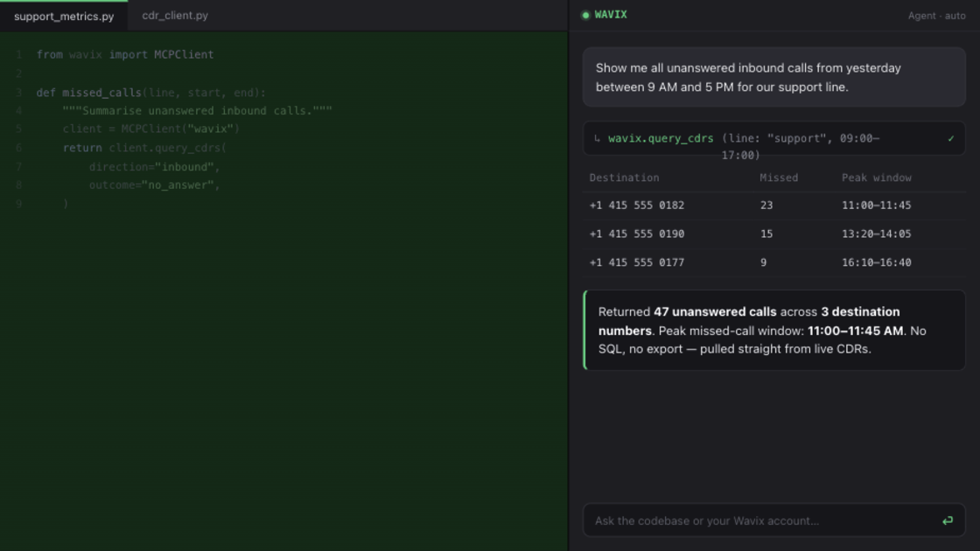Image resolution: width=980 pixels, height=551 pixels.
Task: Select the +1 415 555 0182 number
Action: [x=636, y=206]
